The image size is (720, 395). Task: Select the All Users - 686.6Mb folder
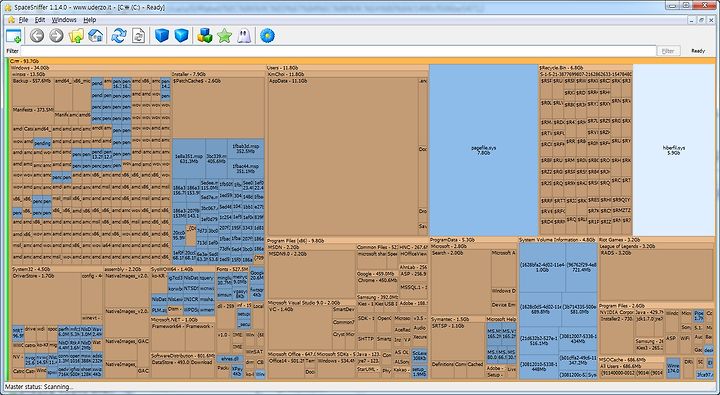(631, 366)
